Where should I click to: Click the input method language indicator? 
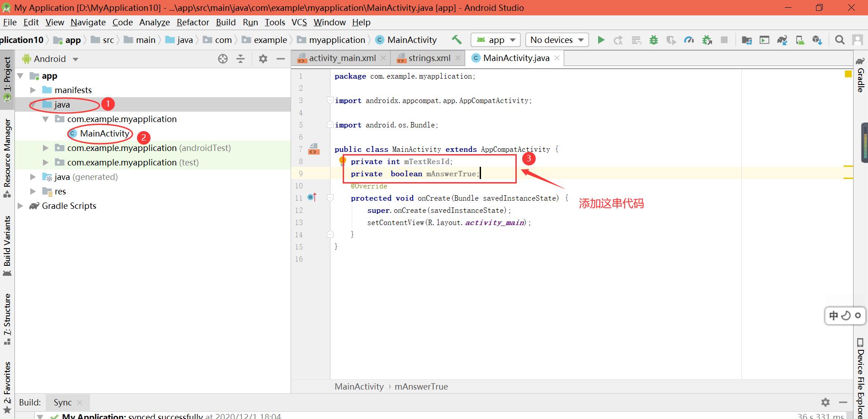coord(834,315)
